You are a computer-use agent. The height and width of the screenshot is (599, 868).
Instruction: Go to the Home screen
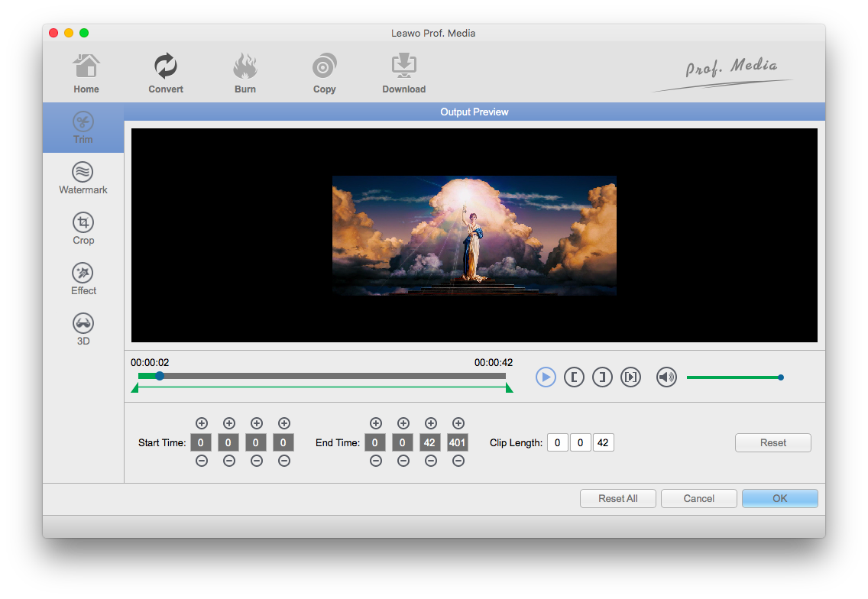[x=86, y=73]
